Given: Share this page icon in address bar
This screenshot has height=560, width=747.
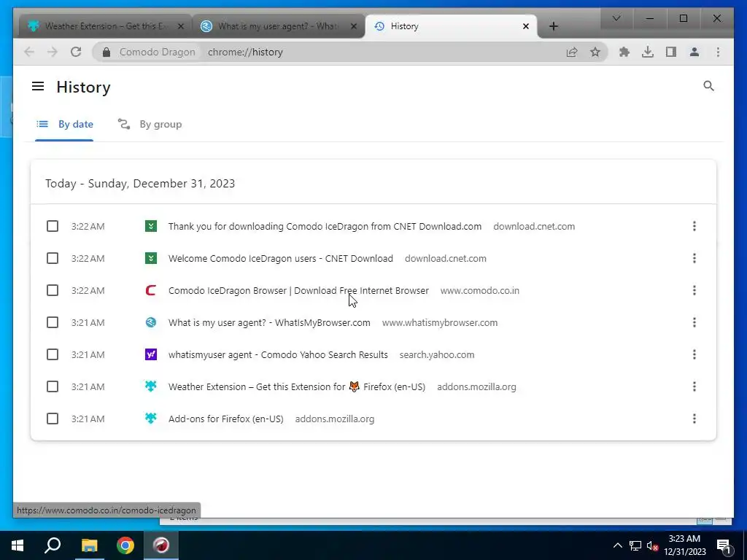Looking at the screenshot, I should pos(572,52).
